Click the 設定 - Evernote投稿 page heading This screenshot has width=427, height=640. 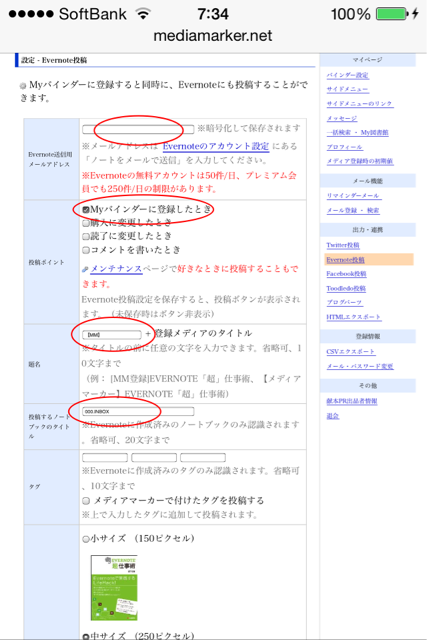[54, 60]
